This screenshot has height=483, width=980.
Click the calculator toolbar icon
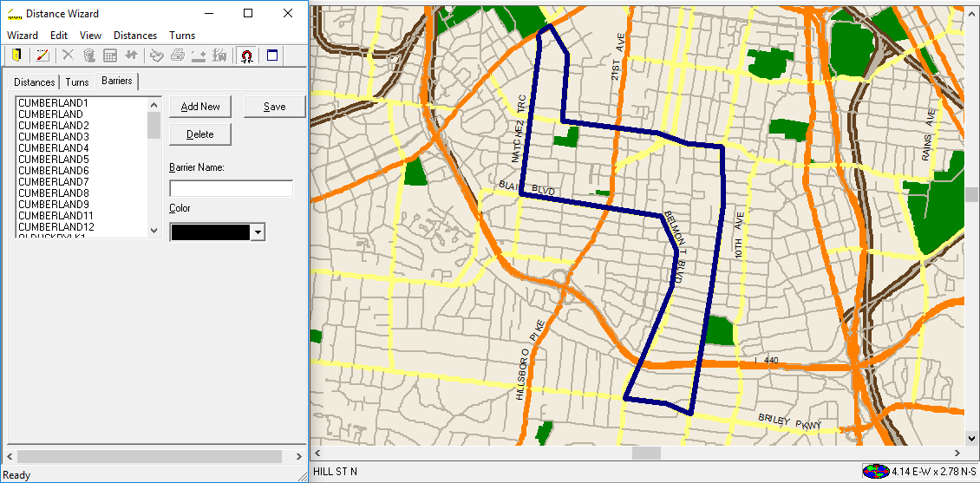[110, 55]
